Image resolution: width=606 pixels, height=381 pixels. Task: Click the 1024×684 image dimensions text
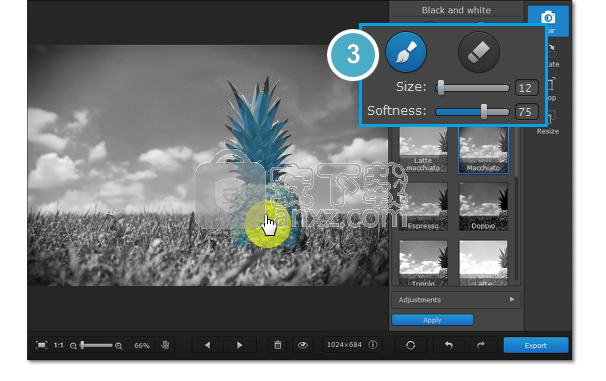(x=344, y=345)
